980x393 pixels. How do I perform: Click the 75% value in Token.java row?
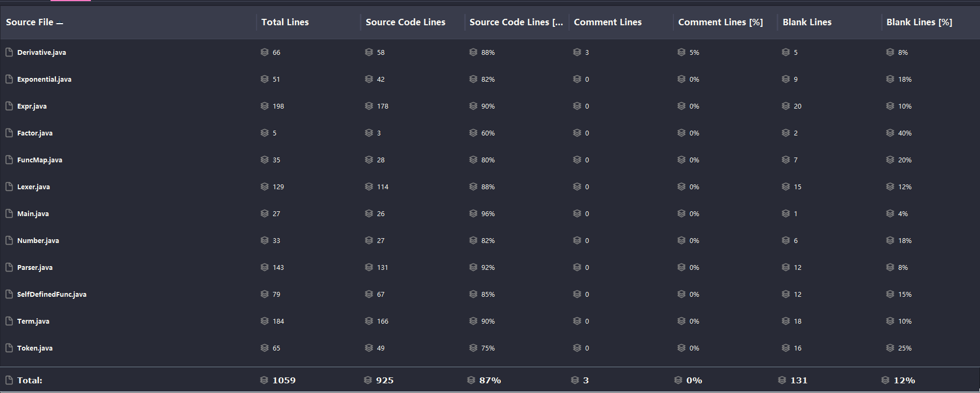(488, 348)
